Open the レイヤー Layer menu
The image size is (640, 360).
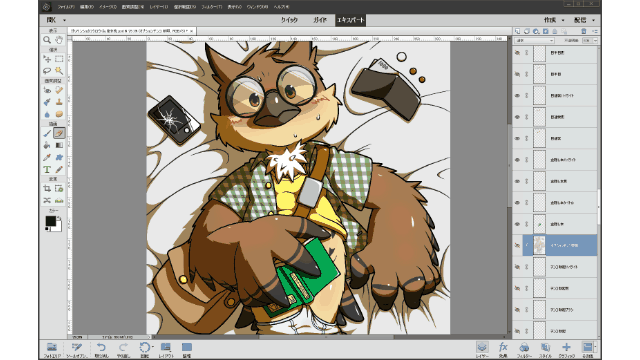(159, 7)
